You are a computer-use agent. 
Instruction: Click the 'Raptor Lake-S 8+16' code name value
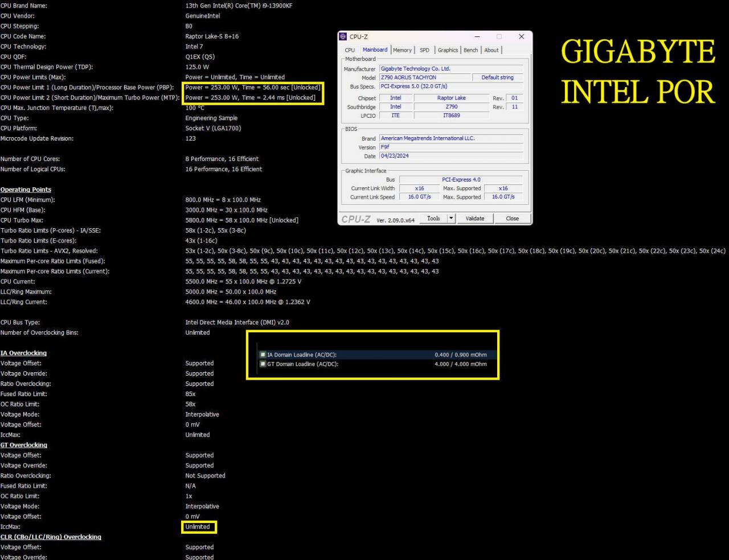pyautogui.click(x=212, y=36)
